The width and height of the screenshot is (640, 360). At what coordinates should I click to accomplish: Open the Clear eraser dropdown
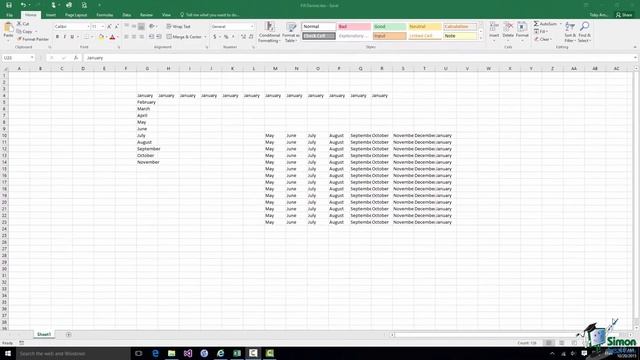pyautogui.click(x=543, y=39)
